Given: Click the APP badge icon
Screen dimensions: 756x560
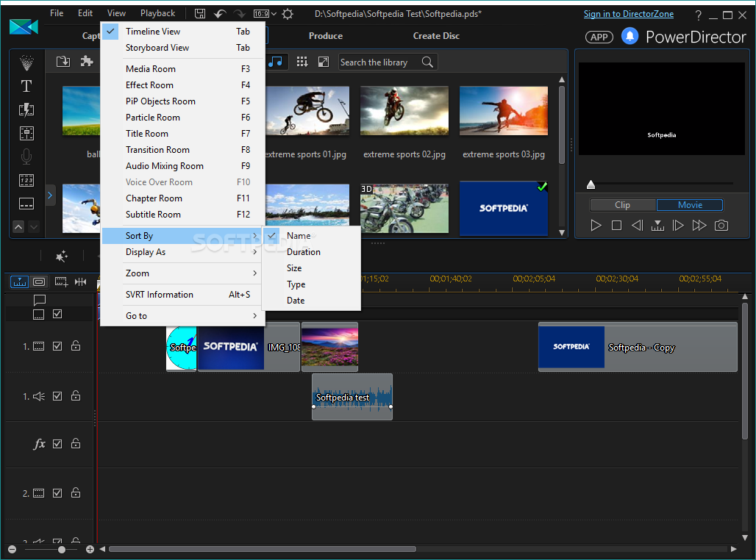Looking at the screenshot, I should tap(599, 37).
